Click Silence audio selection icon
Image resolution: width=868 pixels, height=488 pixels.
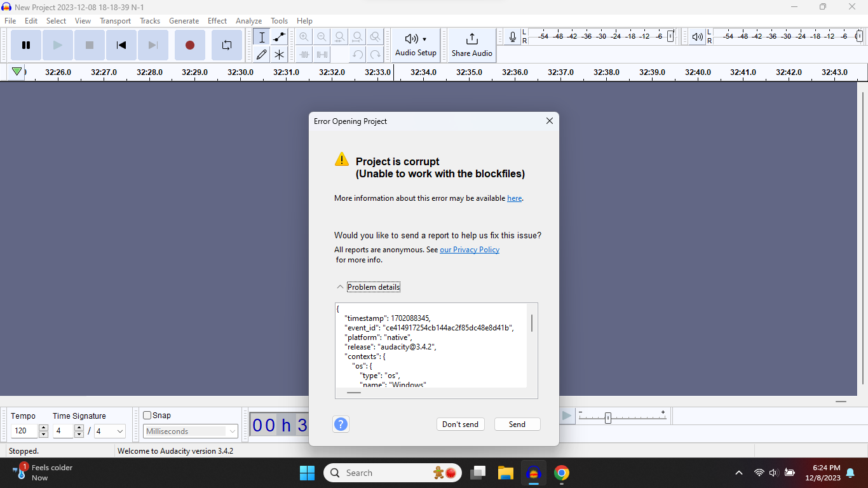[x=322, y=55]
